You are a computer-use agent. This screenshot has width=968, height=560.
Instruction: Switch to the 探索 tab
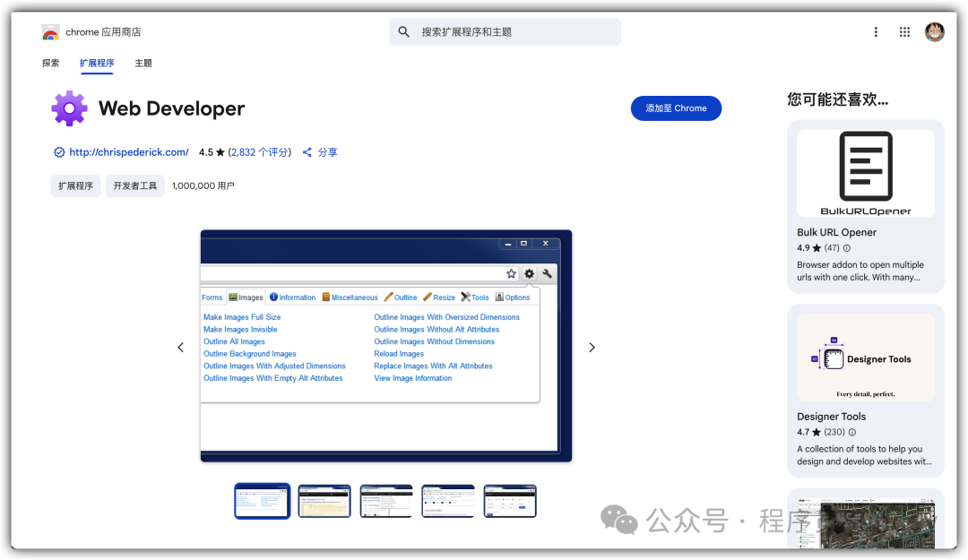tap(51, 64)
